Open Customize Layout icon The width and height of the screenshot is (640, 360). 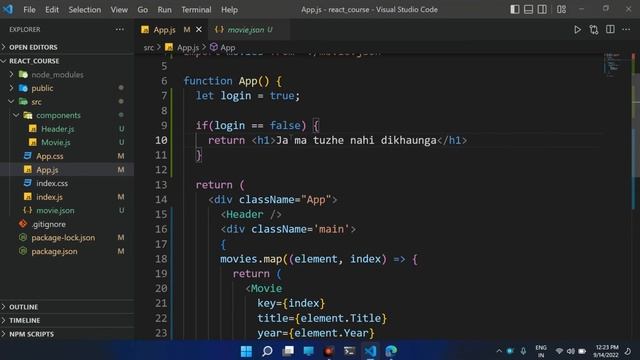[x=562, y=9]
